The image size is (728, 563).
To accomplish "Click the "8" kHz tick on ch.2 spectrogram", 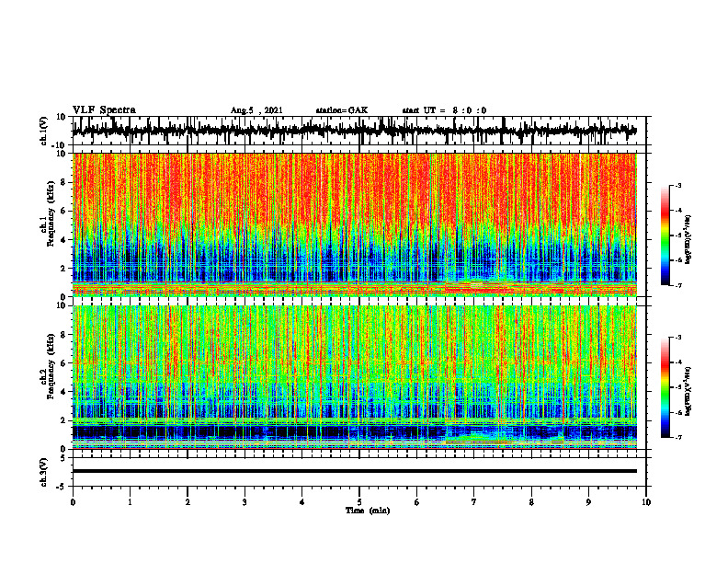I will pyautogui.click(x=64, y=335).
